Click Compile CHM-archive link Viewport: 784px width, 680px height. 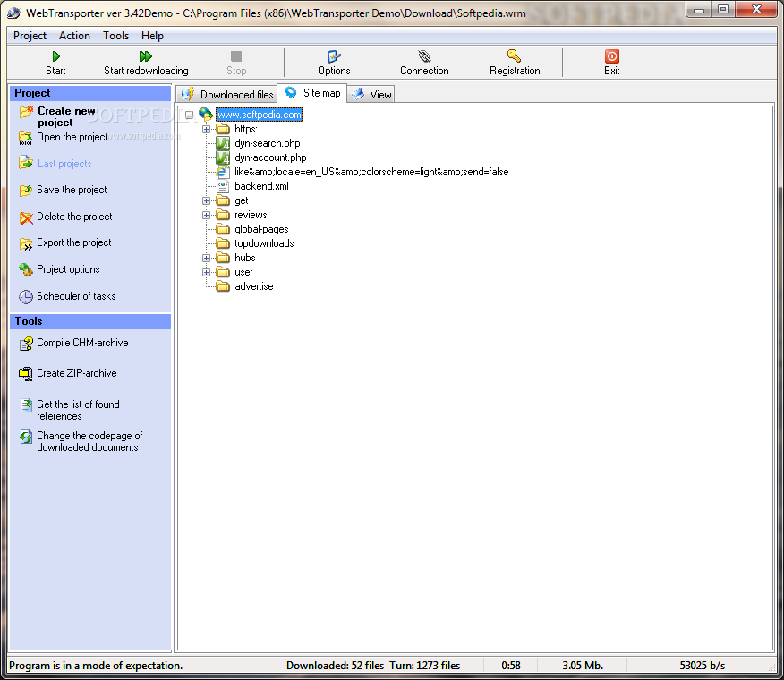[x=82, y=343]
